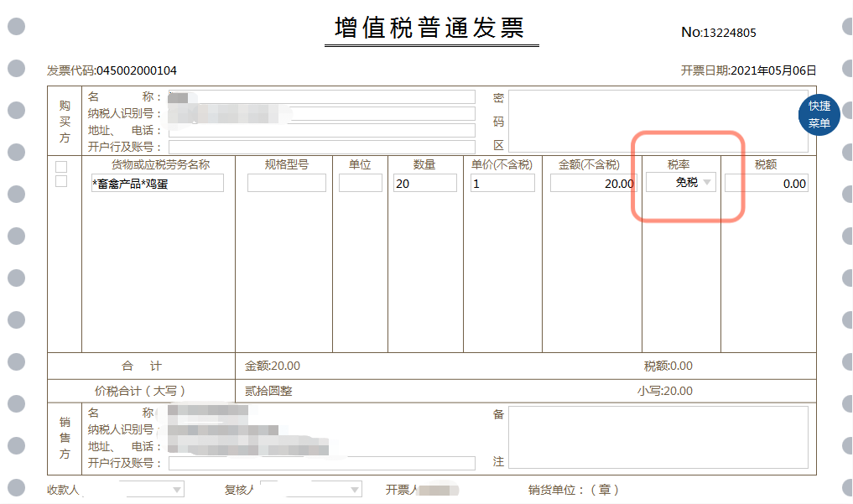Click the 备注 remarks text area
Viewport: 853px width, 504px height.
pyautogui.click(x=658, y=437)
